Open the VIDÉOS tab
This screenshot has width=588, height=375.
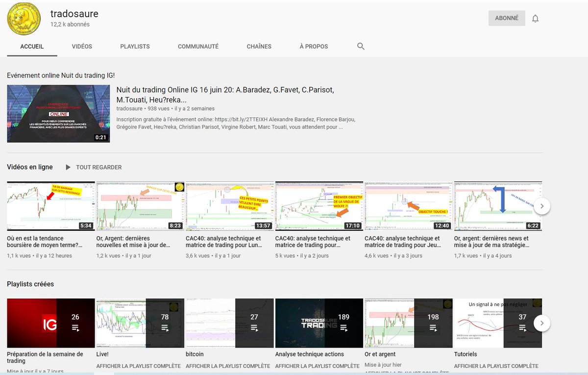click(x=82, y=47)
